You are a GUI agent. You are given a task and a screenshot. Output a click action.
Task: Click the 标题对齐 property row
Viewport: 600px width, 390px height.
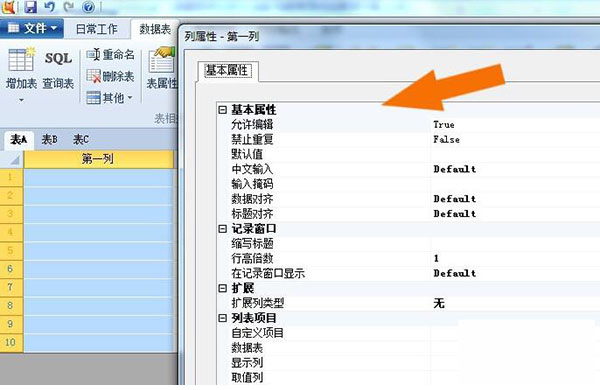pos(408,214)
